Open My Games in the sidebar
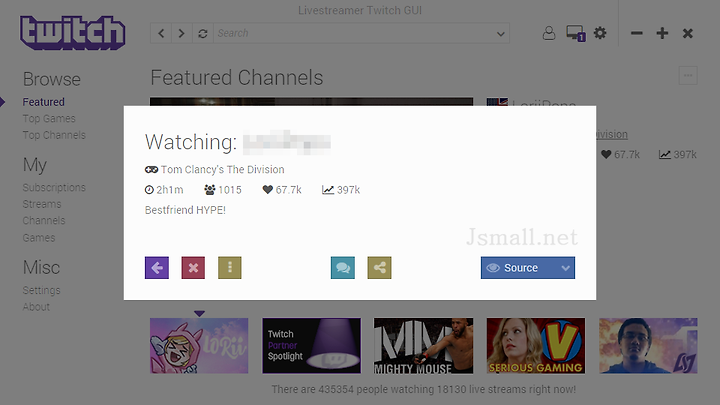 [39, 237]
